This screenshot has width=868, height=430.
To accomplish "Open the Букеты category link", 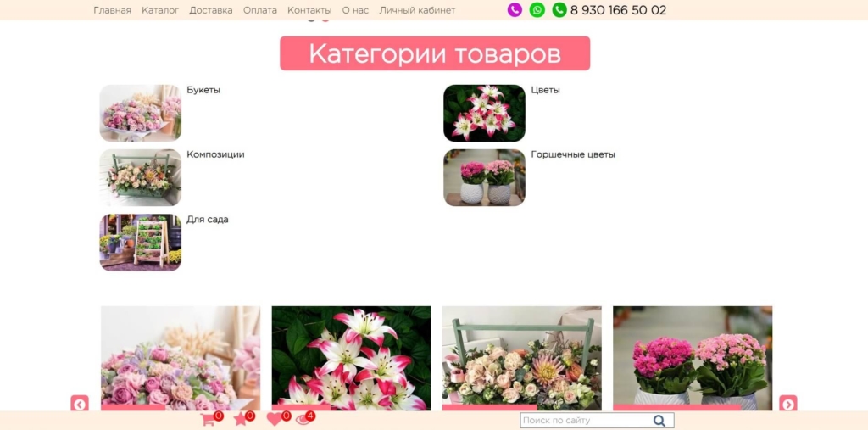I will point(203,90).
